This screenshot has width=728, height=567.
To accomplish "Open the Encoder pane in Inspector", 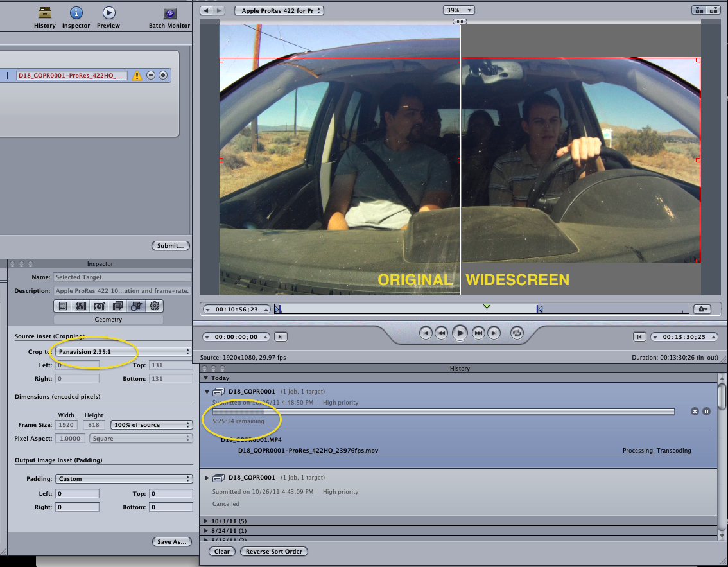I will point(81,306).
